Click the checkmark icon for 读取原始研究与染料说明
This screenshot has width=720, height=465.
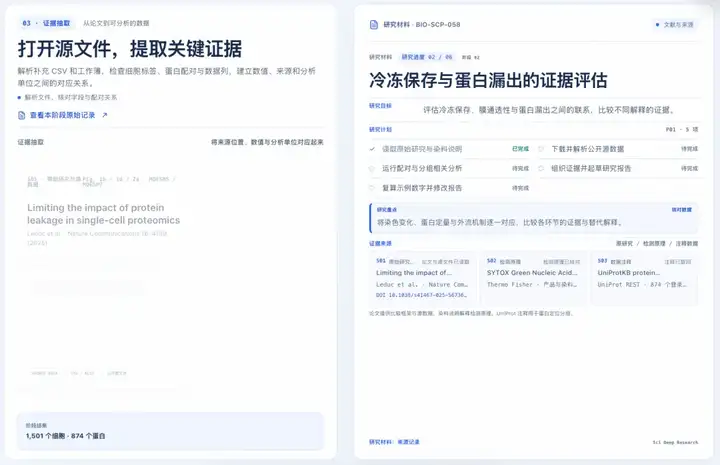tap(372, 149)
